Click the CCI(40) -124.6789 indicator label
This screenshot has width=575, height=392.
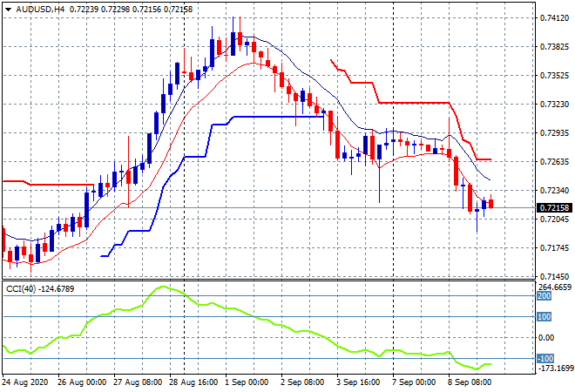tap(40, 289)
